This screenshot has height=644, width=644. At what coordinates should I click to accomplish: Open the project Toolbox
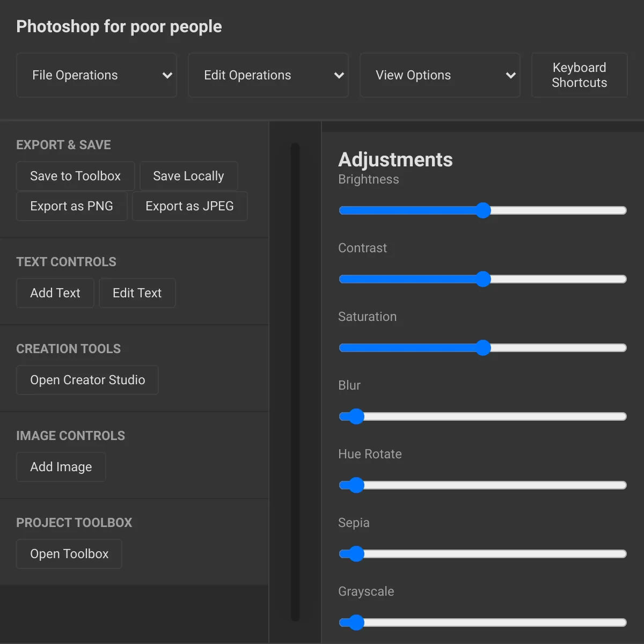point(69,554)
